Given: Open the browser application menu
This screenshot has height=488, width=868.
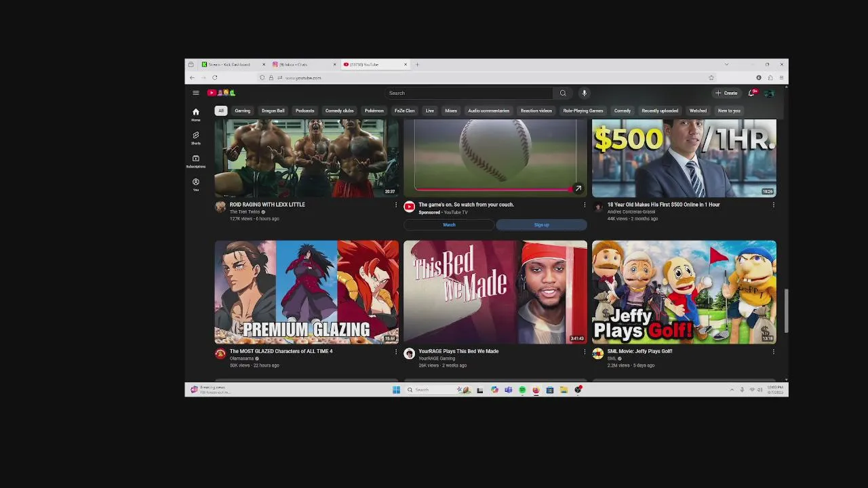Looking at the screenshot, I should tap(781, 77).
